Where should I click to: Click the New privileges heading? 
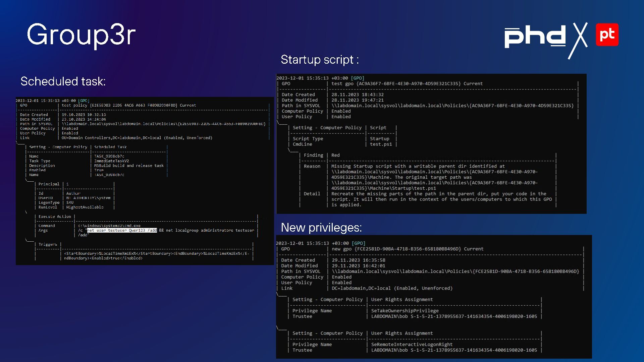point(321,228)
